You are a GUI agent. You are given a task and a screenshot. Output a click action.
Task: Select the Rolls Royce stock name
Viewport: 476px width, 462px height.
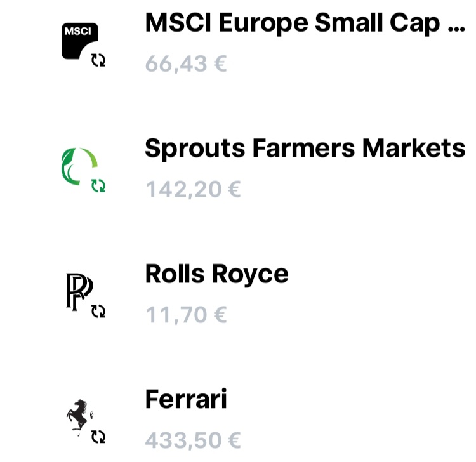click(217, 274)
